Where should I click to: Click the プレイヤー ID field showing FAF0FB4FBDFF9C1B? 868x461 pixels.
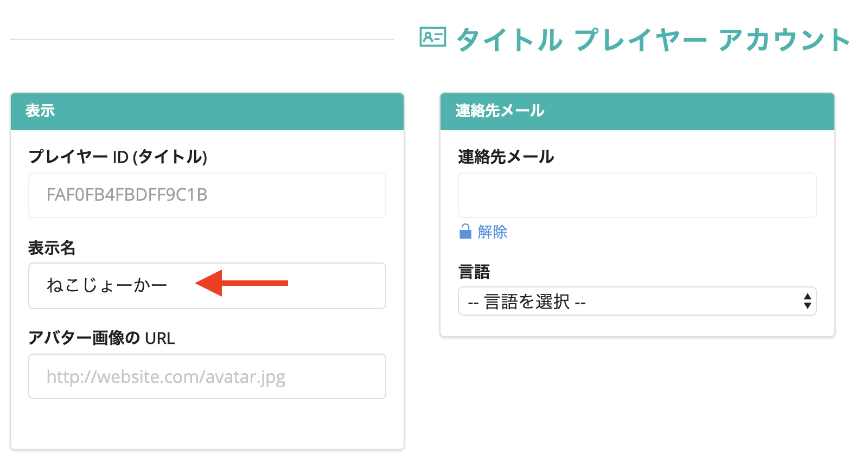(207, 195)
